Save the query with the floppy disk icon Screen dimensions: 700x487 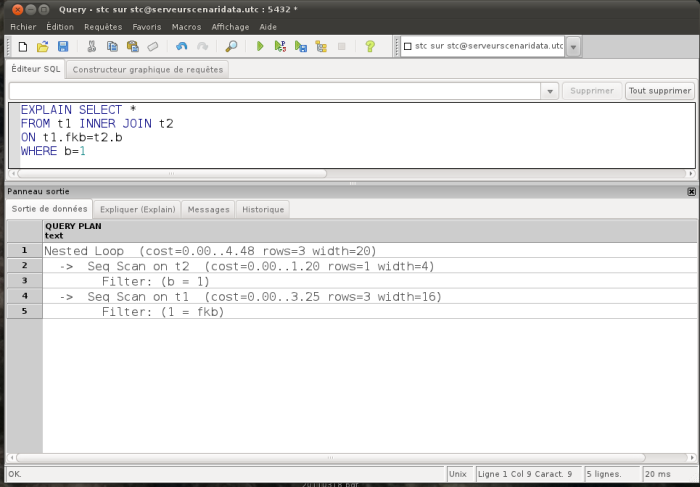click(x=63, y=46)
